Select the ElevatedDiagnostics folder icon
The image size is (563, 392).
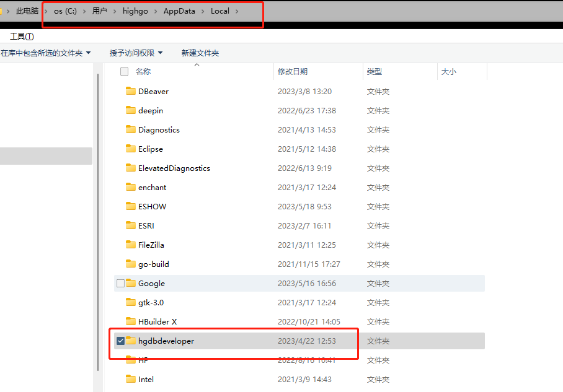tap(131, 168)
